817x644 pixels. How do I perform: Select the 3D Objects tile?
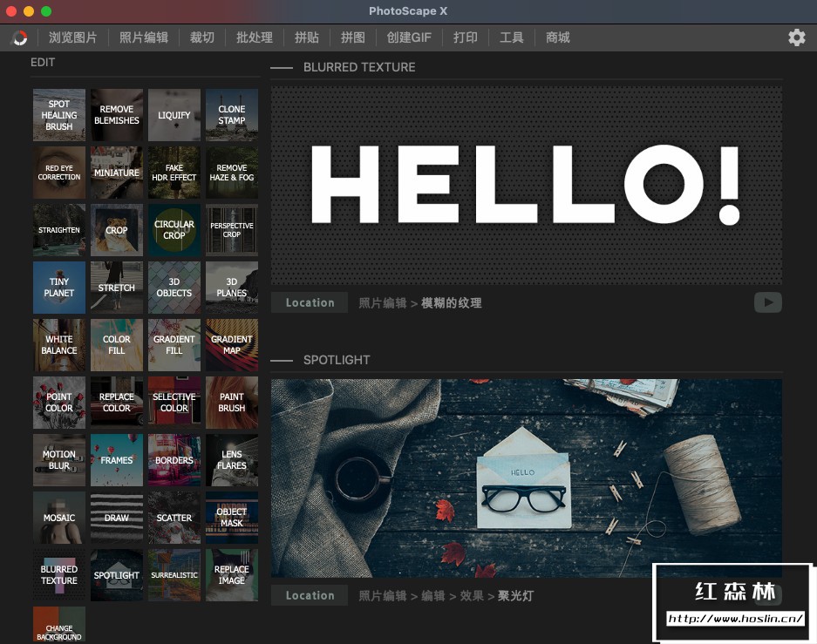pyautogui.click(x=174, y=288)
